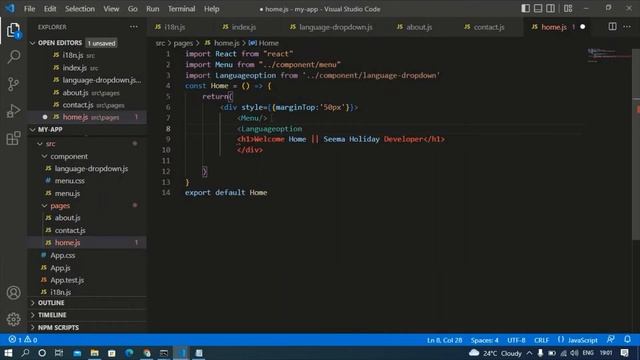640x360 pixels.
Task: Switch to the language-dropdown.js tab
Action: click(x=336, y=27)
